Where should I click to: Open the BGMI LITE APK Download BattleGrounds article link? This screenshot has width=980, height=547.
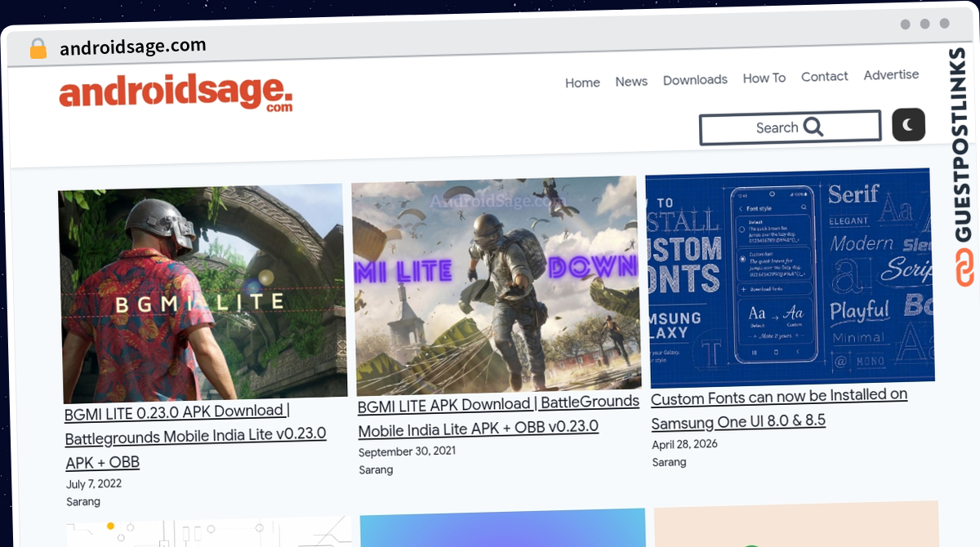[498, 416]
